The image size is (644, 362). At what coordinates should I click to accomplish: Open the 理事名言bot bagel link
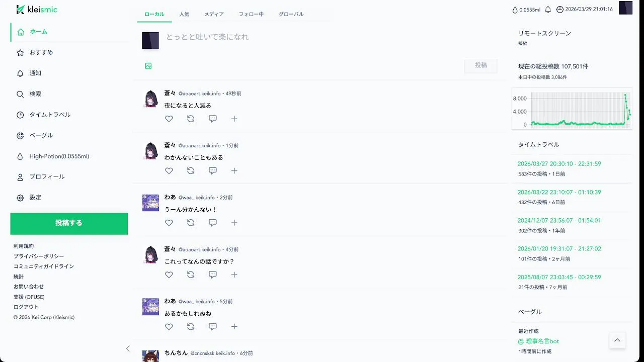pyautogui.click(x=542, y=341)
